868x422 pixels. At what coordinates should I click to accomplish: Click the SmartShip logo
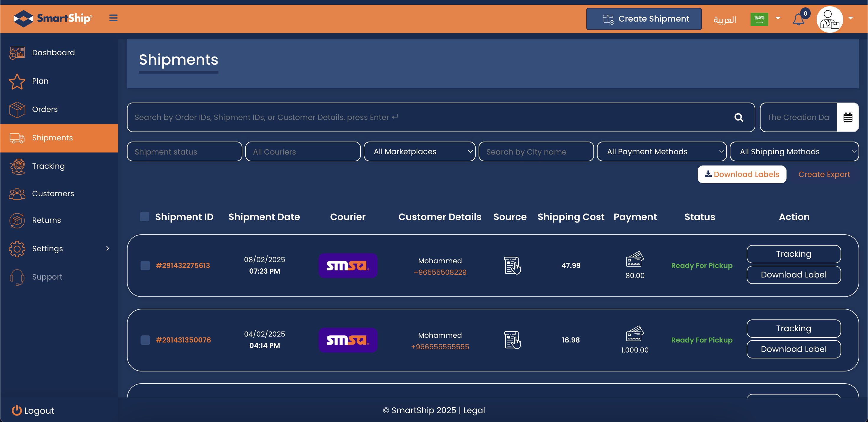click(53, 18)
